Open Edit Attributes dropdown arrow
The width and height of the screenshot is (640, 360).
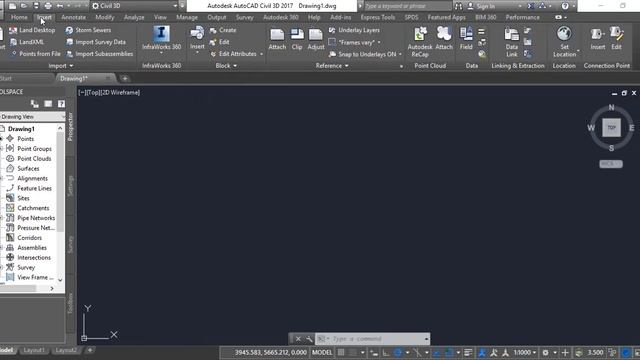261,54
